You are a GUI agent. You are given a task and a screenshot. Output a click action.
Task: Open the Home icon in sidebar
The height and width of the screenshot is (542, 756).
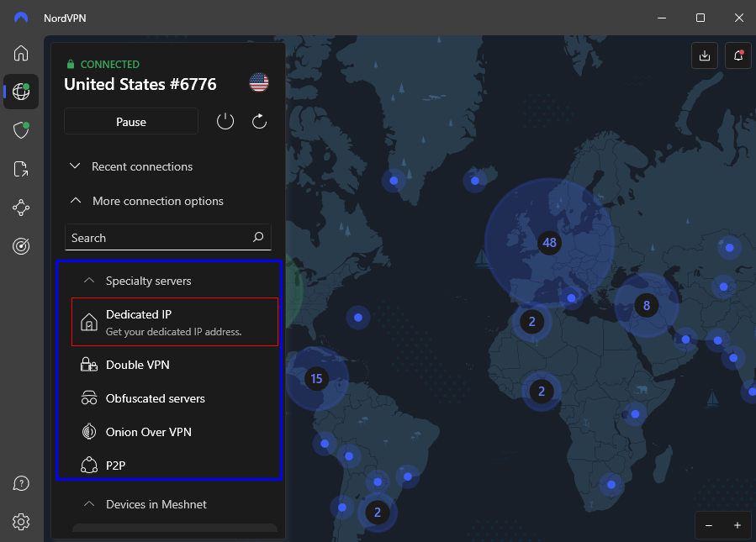(x=21, y=53)
